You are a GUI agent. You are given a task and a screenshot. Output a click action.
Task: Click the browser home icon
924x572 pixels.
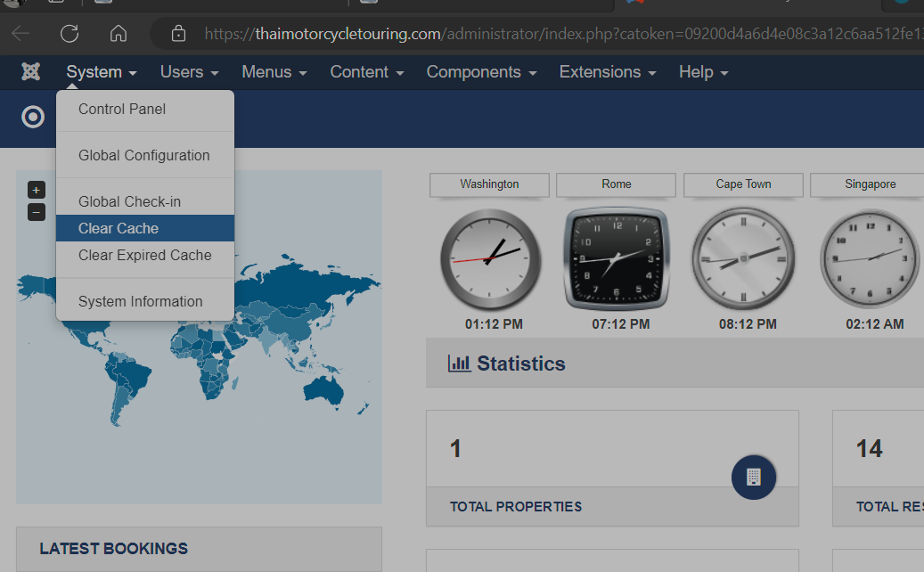(x=118, y=34)
